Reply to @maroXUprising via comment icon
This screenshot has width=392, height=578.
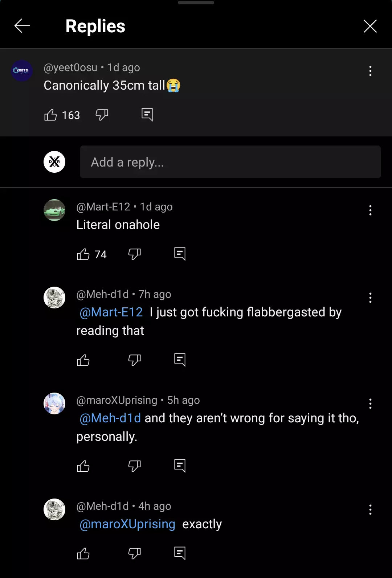(180, 466)
